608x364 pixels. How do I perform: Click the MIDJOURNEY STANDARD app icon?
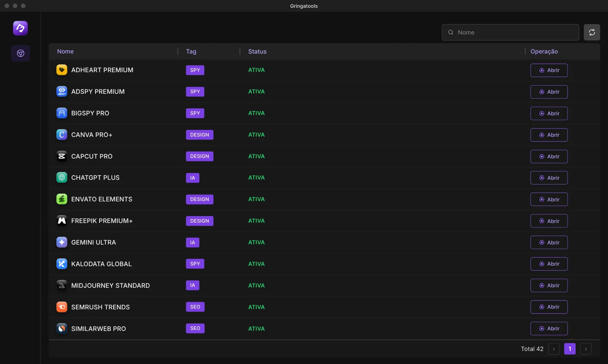click(62, 285)
